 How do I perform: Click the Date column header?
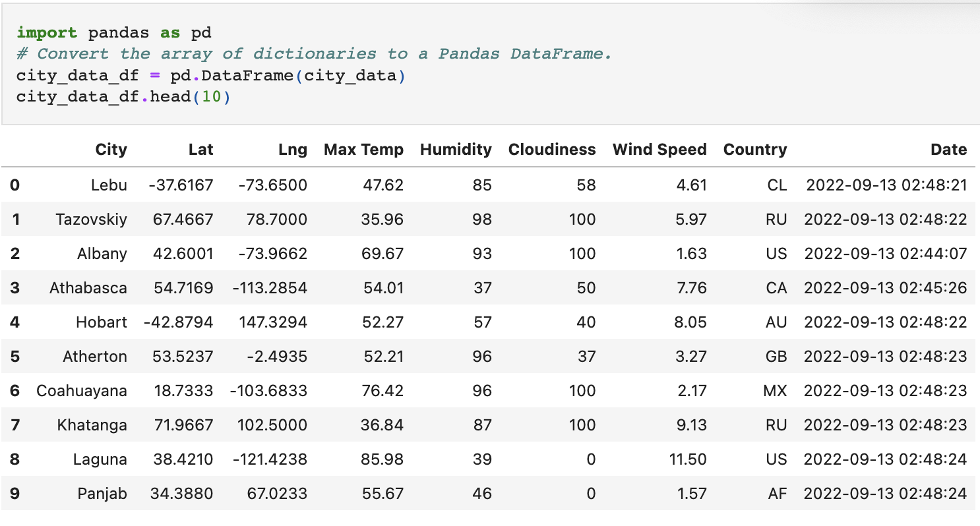click(x=948, y=150)
